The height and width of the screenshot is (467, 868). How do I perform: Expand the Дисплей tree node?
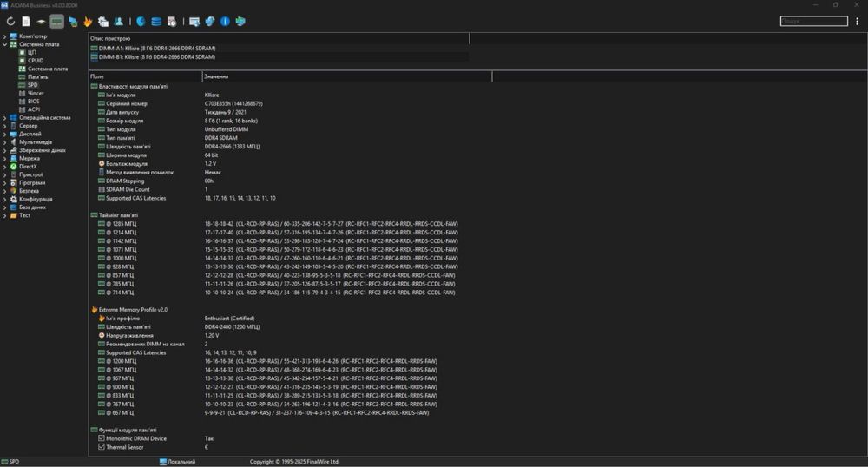5,134
